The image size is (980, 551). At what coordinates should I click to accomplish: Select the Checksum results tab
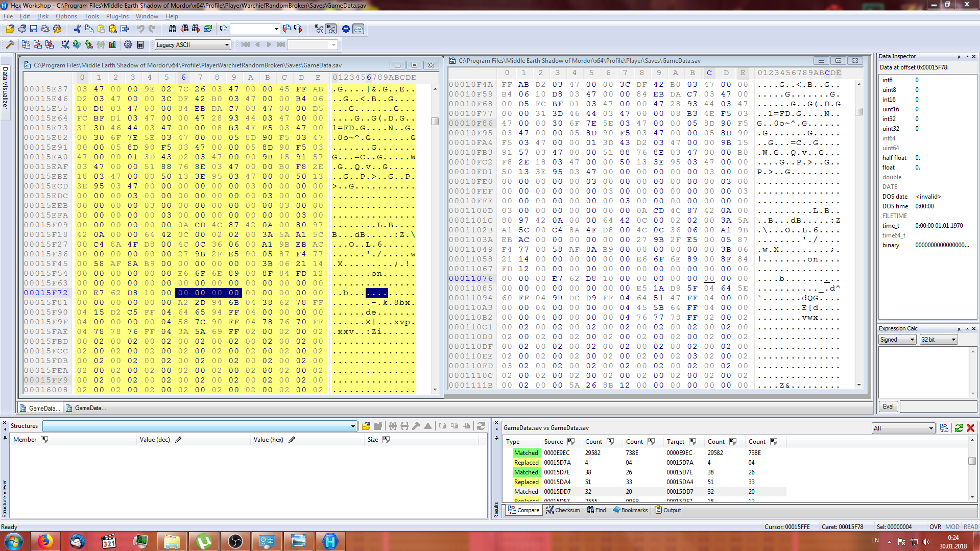click(x=563, y=510)
